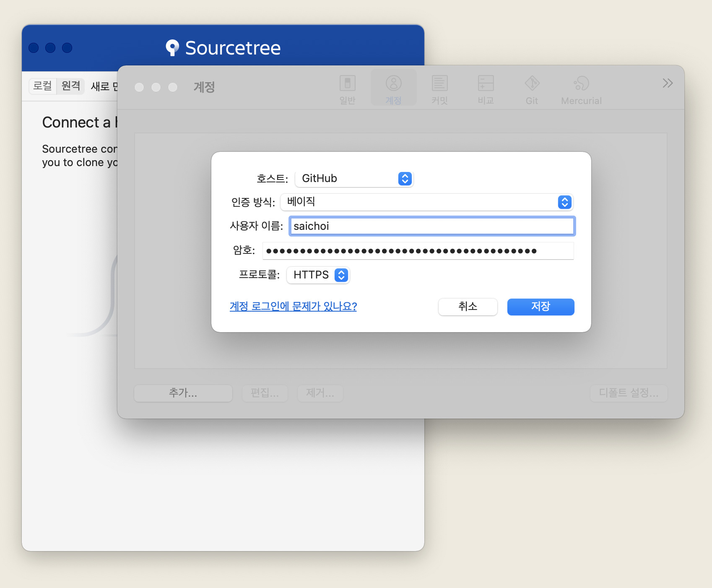Close the blue Sourcetree main window
This screenshot has height=588, width=712.
click(34, 48)
